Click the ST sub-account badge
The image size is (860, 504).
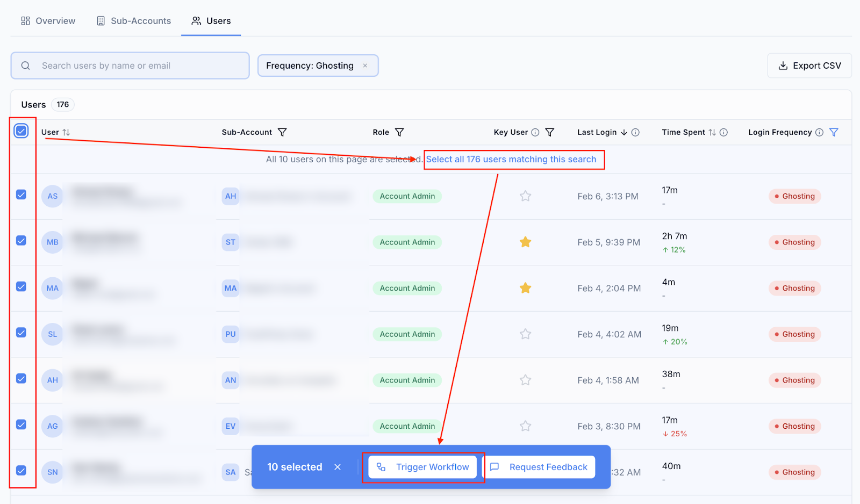coord(231,242)
